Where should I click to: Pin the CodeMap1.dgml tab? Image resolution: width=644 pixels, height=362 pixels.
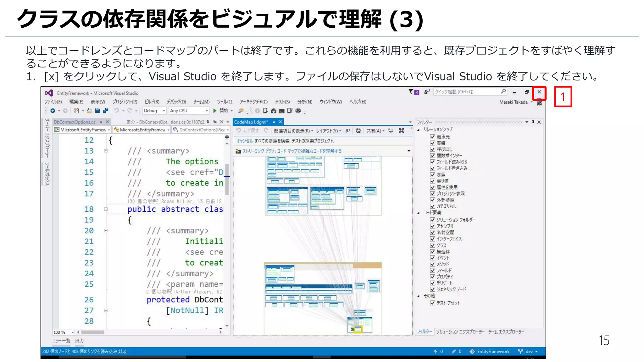coord(274,122)
